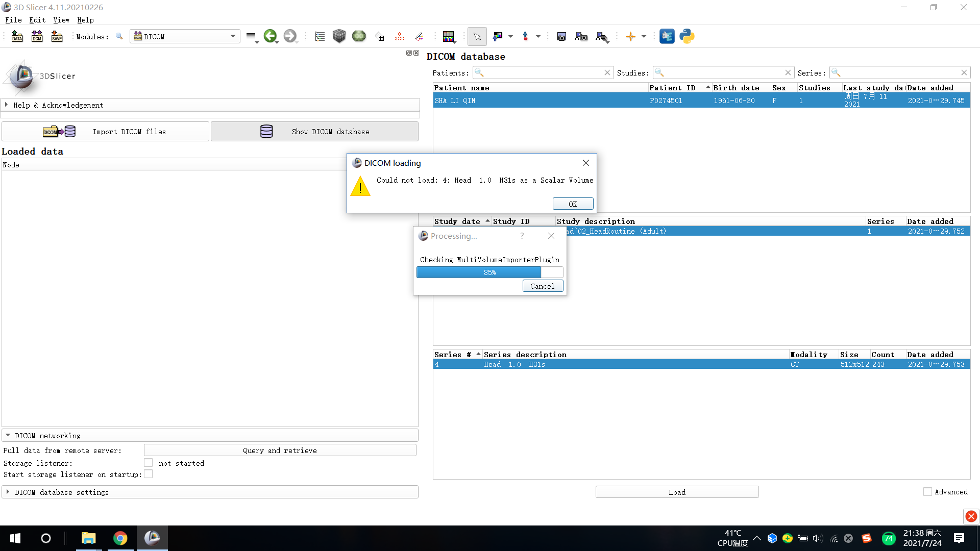
Task: Open the Python interactor icon
Action: (687, 36)
